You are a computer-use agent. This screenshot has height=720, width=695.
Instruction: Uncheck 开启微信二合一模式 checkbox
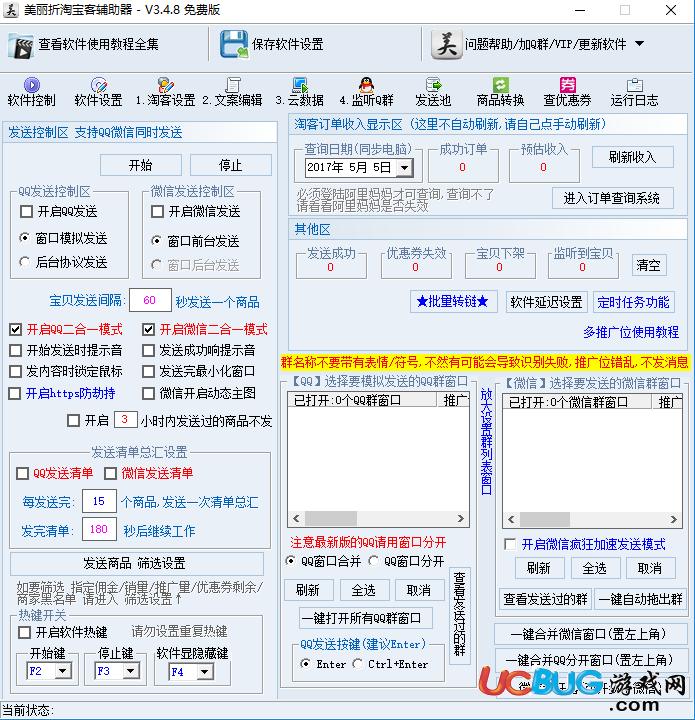click(x=148, y=329)
